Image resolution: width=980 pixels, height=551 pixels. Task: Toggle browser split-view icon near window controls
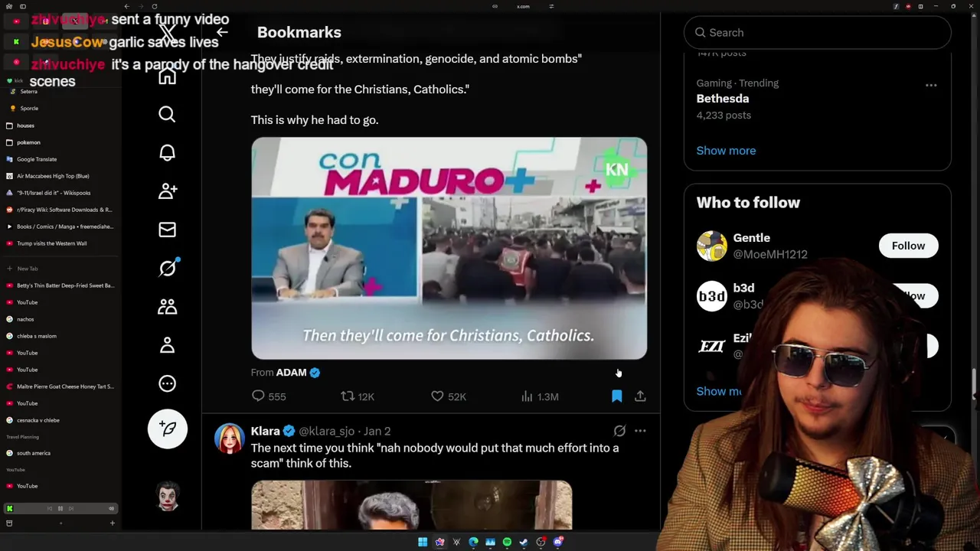[920, 6]
